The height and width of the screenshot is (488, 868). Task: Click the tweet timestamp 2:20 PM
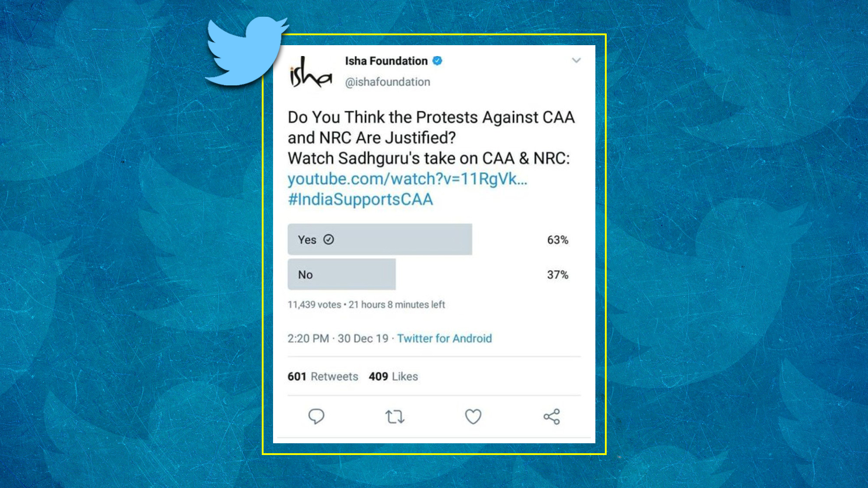pyautogui.click(x=308, y=338)
